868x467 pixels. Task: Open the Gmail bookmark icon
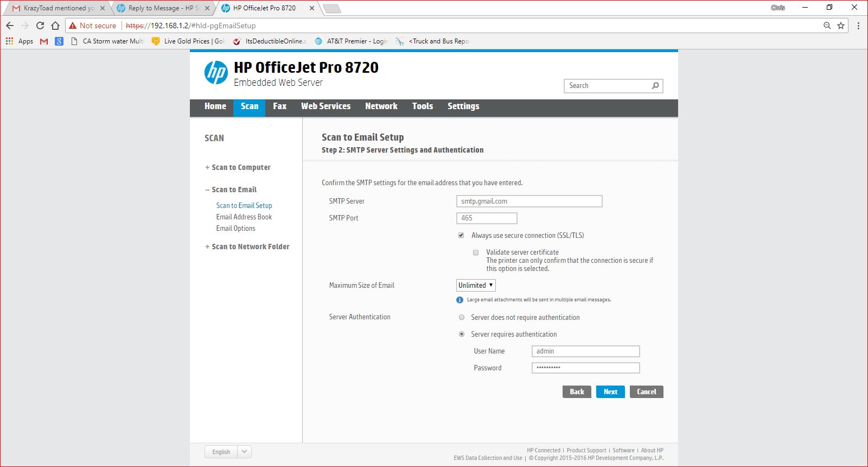coord(44,41)
